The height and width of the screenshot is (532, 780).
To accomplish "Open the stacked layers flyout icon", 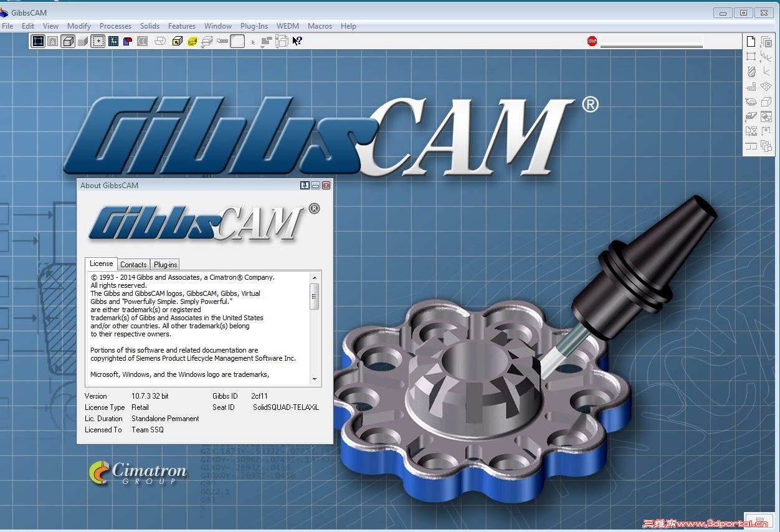I will [x=207, y=41].
